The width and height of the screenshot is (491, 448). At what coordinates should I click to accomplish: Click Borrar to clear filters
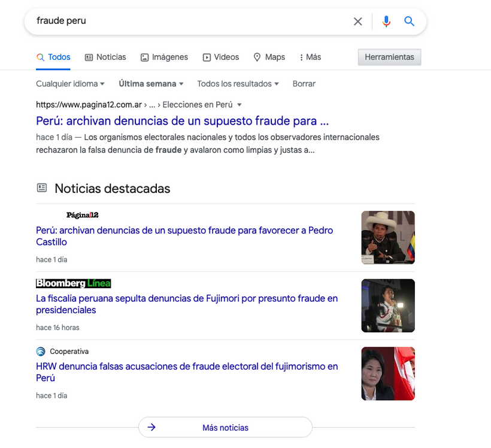pyautogui.click(x=304, y=84)
